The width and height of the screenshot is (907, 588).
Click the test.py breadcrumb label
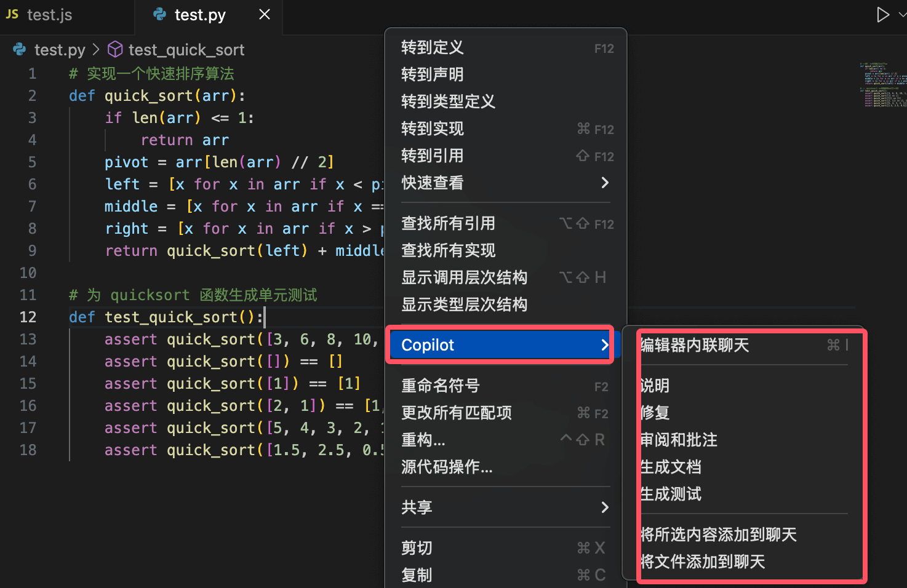(60, 49)
